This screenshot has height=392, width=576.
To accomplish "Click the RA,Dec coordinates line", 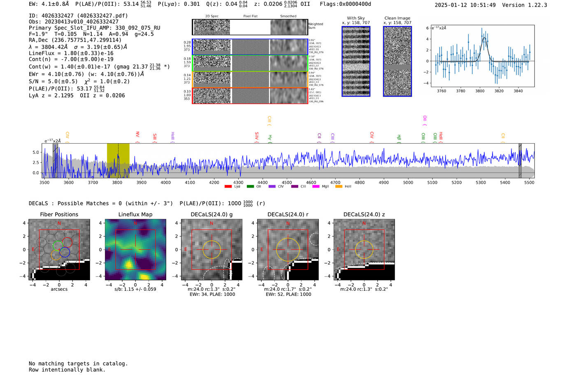I will point(75,40).
